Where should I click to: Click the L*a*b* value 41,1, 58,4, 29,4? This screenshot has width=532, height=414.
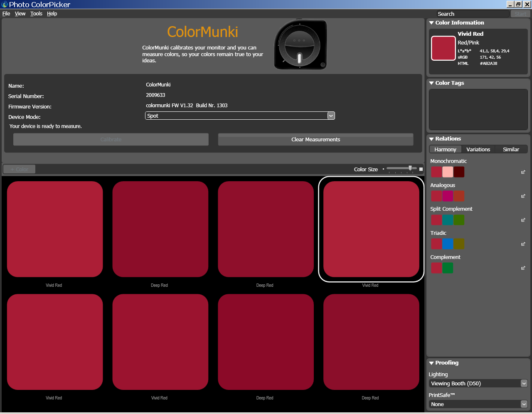(x=495, y=51)
